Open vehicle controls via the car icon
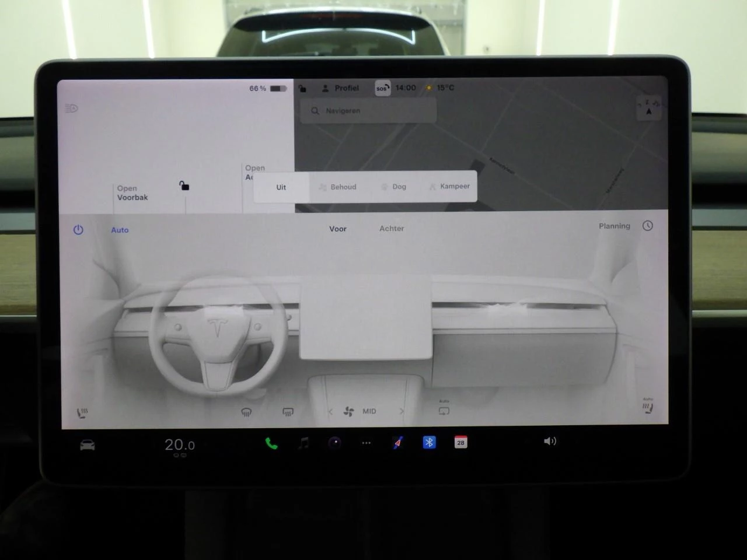The height and width of the screenshot is (560, 747). click(x=88, y=445)
